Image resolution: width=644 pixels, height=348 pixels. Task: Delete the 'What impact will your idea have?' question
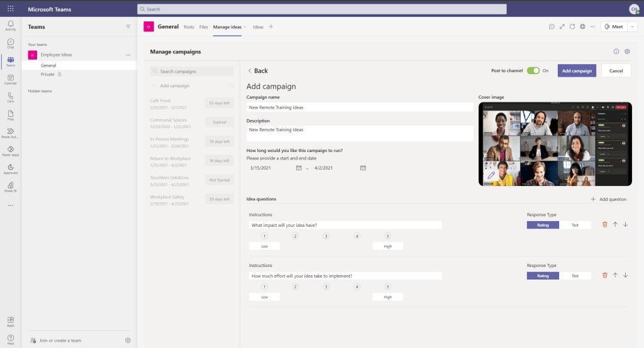coord(605,224)
